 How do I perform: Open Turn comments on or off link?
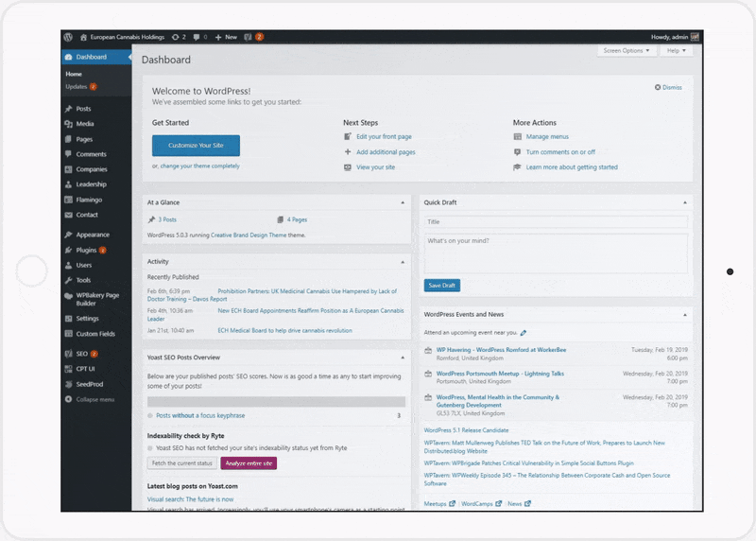(x=560, y=152)
